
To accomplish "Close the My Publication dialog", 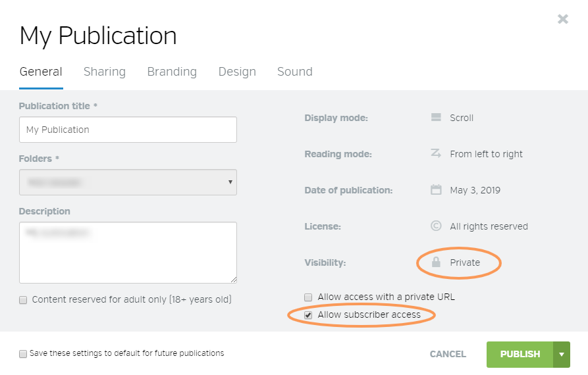I will 562,19.
